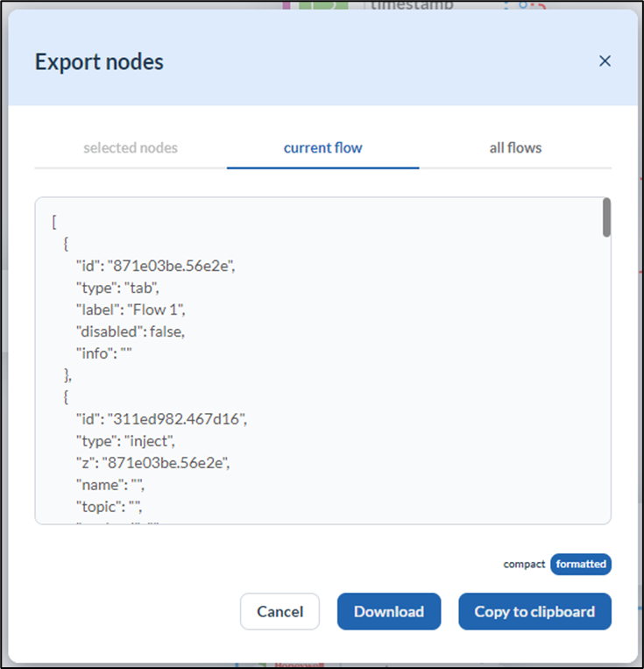Click inside the JSON export text area
Viewport: 644px width, 669px height.
(322, 360)
